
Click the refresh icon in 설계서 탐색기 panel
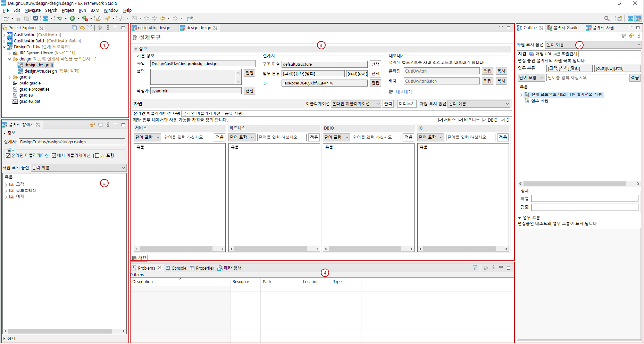92,125
